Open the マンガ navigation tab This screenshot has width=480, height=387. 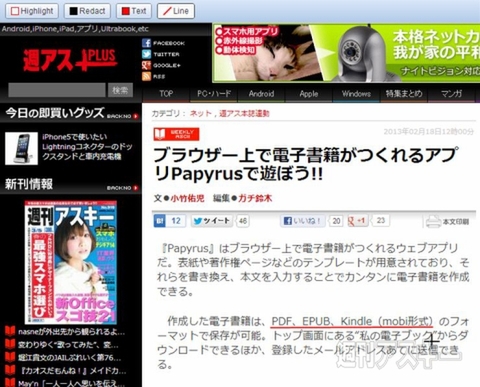coord(451,94)
